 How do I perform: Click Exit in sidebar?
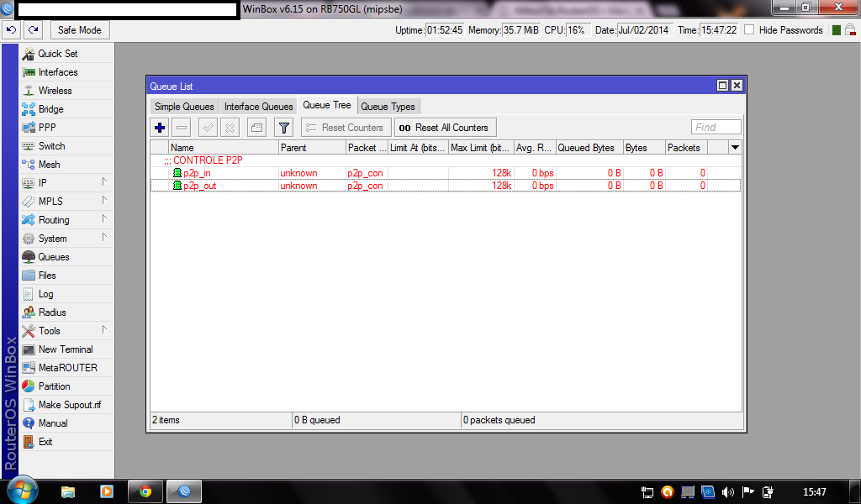66,442
